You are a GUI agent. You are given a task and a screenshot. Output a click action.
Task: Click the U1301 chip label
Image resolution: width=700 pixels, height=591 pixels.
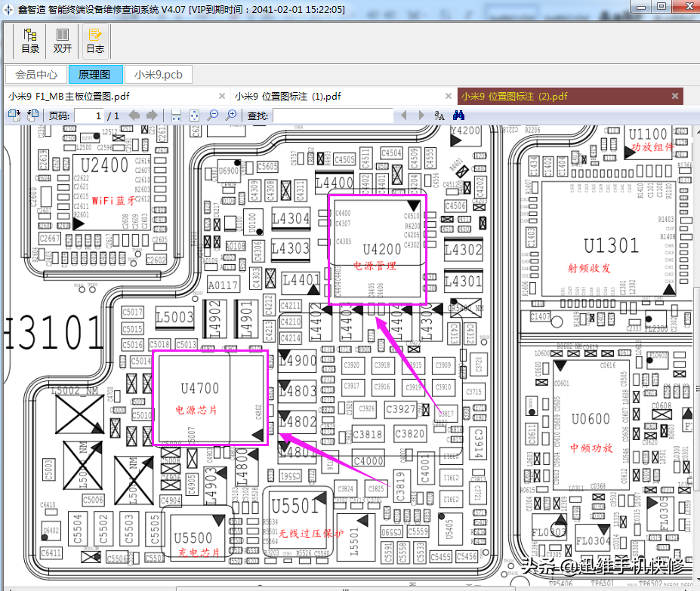[x=611, y=246]
